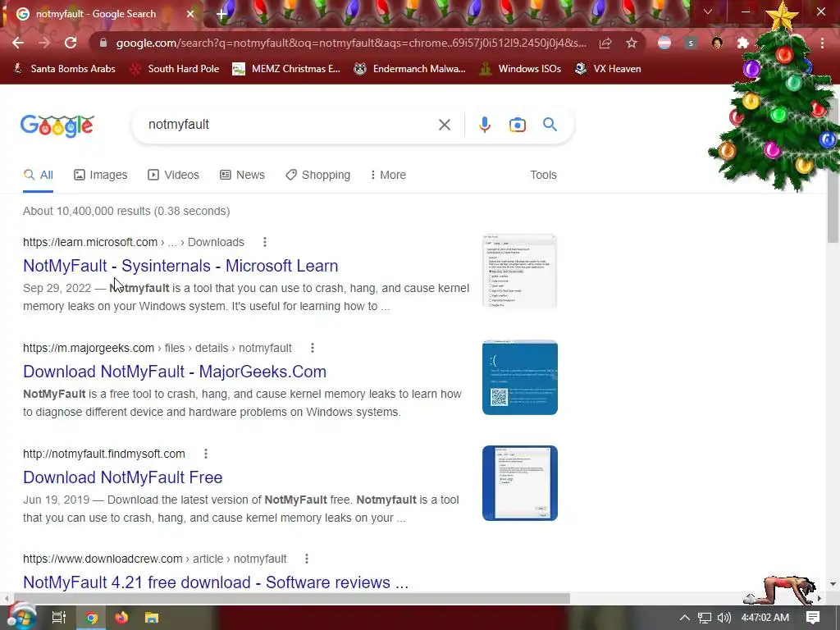Open the tab search dropdown arrow

click(708, 11)
